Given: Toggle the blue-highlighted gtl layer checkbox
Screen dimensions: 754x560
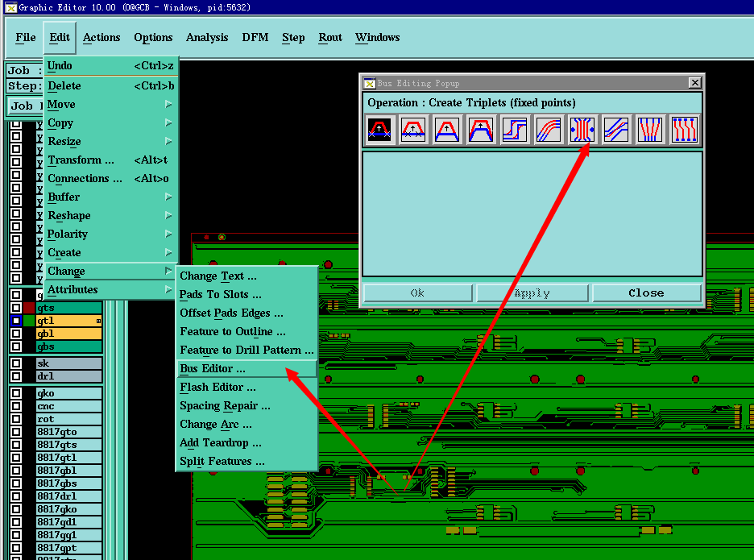Looking at the screenshot, I should click(x=16, y=321).
